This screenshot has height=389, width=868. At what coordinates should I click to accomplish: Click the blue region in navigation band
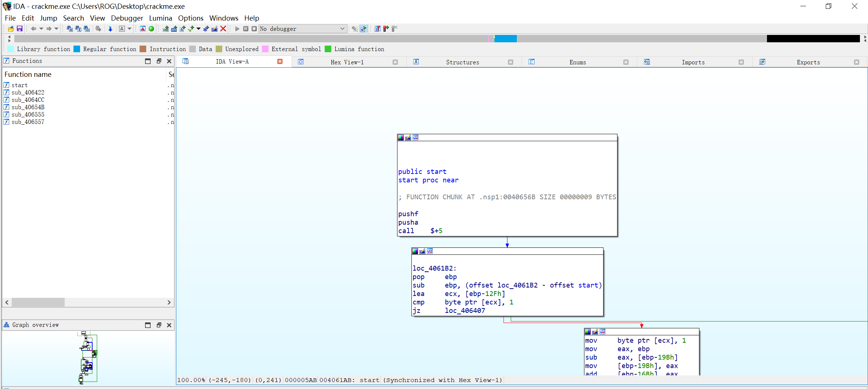(x=505, y=39)
